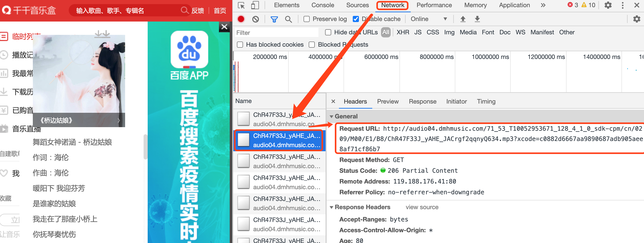Click the 反馈 feedback link
This screenshot has height=243, width=644.
pos(198,11)
